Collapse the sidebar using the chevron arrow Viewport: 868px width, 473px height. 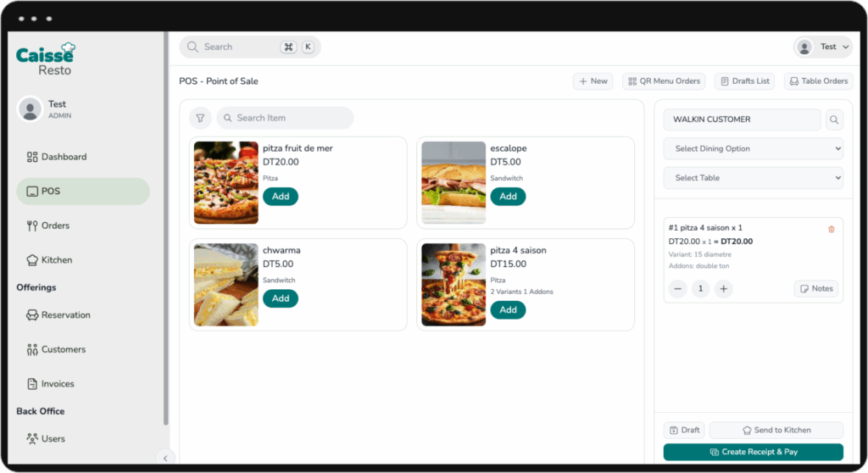(x=165, y=458)
